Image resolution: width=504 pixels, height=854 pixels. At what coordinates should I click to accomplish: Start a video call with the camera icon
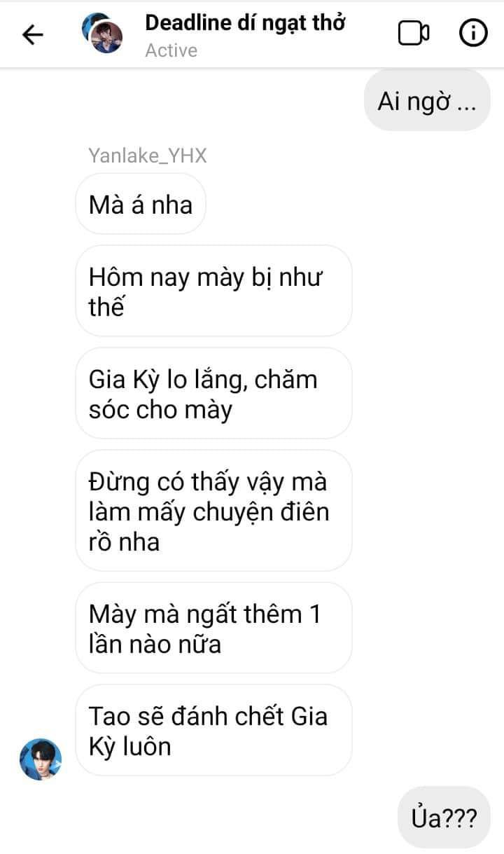pyautogui.click(x=414, y=33)
